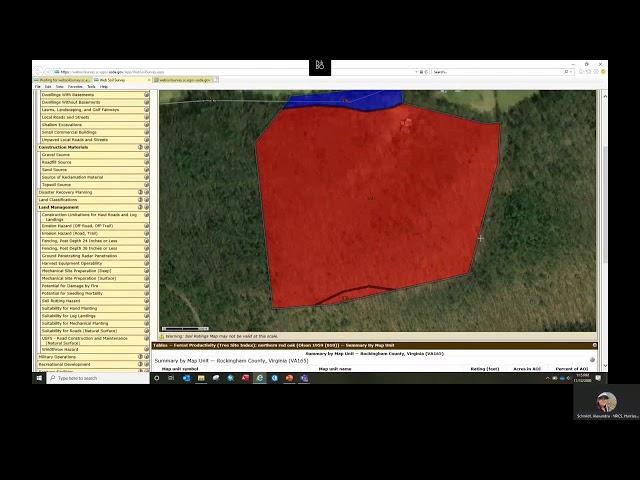
Task: Open the Tools menu
Action: coord(91,87)
